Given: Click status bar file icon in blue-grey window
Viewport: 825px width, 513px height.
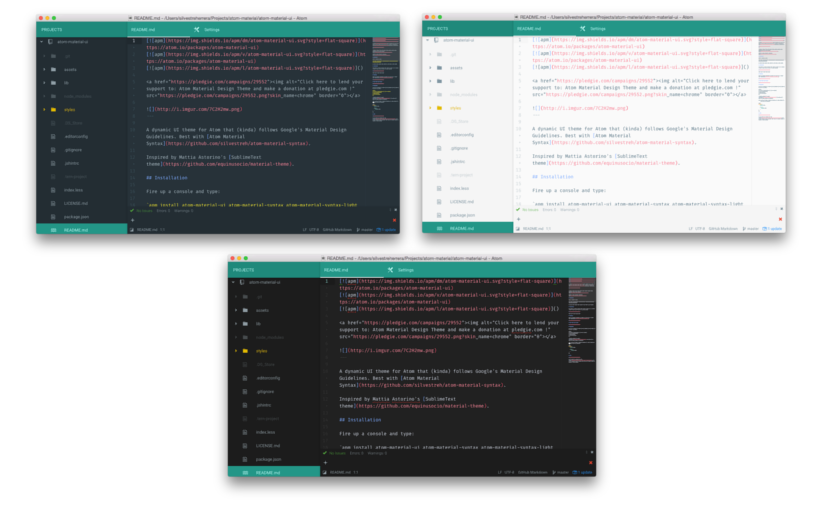Looking at the screenshot, I should (132, 230).
